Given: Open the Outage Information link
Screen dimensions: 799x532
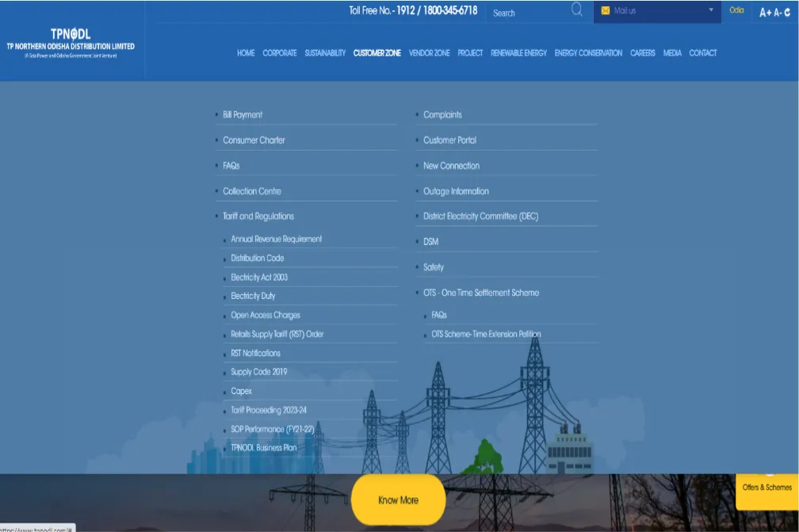Looking at the screenshot, I should [456, 191].
